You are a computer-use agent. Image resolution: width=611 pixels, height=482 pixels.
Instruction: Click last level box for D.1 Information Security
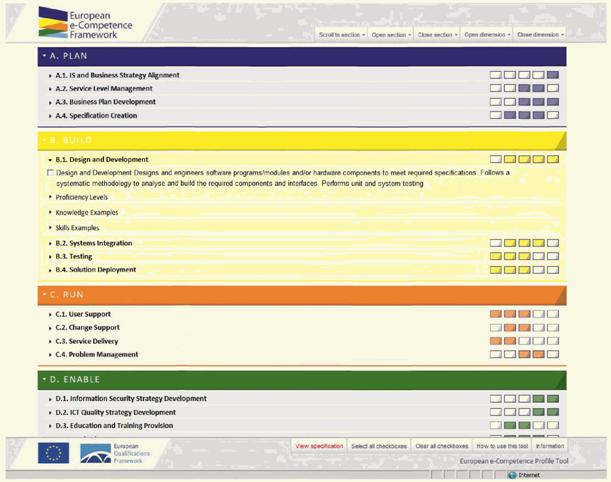(553, 399)
